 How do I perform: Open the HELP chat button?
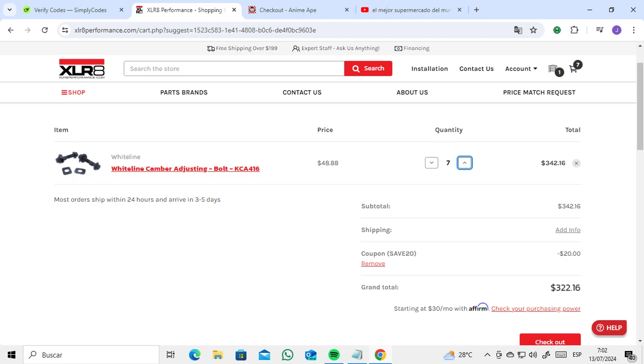pyautogui.click(x=609, y=327)
